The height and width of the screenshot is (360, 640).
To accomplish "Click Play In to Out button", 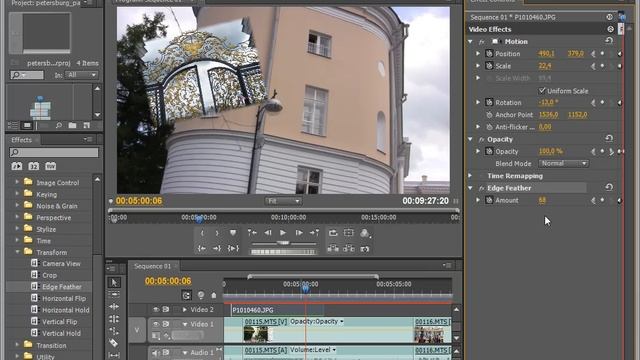I will [x=233, y=248].
